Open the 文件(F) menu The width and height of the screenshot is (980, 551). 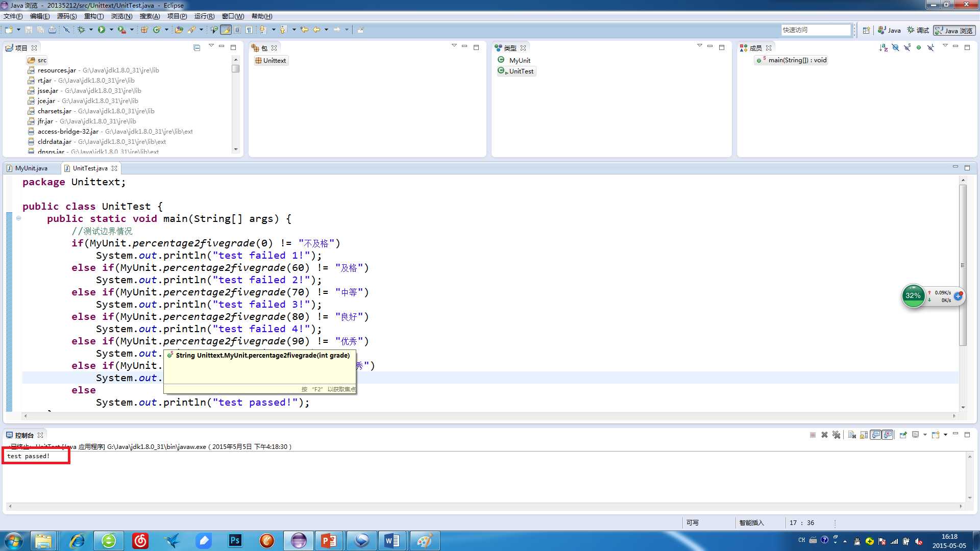click(13, 16)
